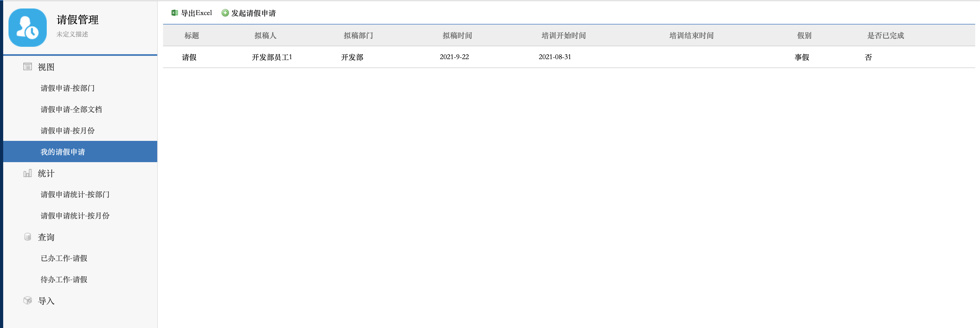Click the 统计 bar chart icon
This screenshot has height=328, width=980.
(x=27, y=173)
